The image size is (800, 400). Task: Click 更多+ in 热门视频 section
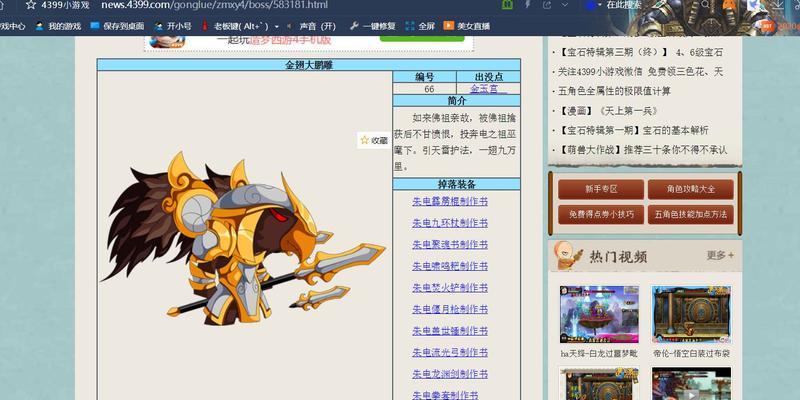[720, 255]
